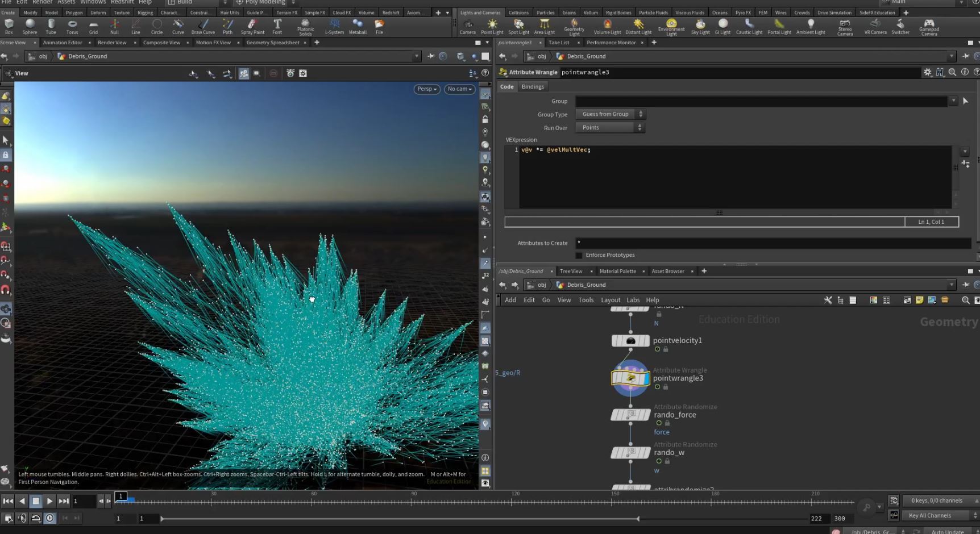Expand the network editor path dropdown
This screenshot has height=534, width=980.
coord(952,285)
